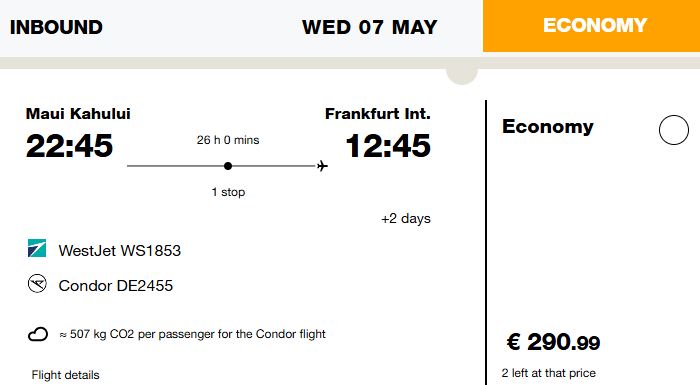This screenshot has height=385, width=700.
Task: Click the Condor DE2455 flight number
Action: [x=116, y=286]
